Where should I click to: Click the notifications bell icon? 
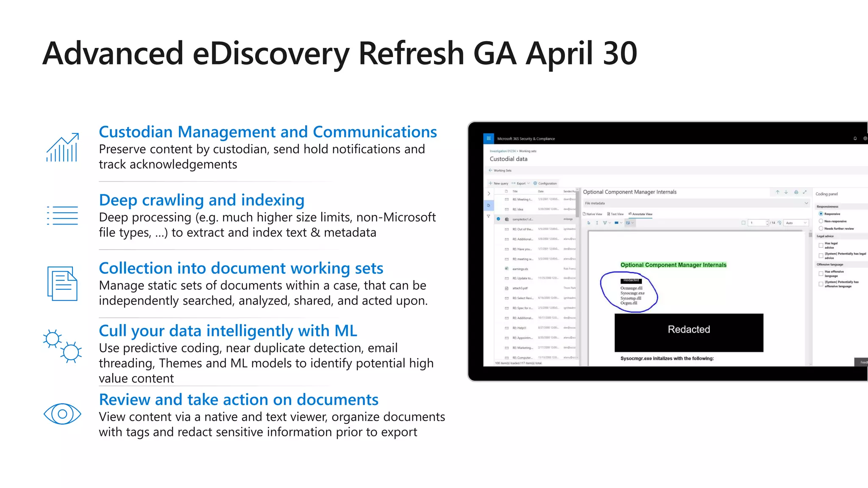click(855, 139)
